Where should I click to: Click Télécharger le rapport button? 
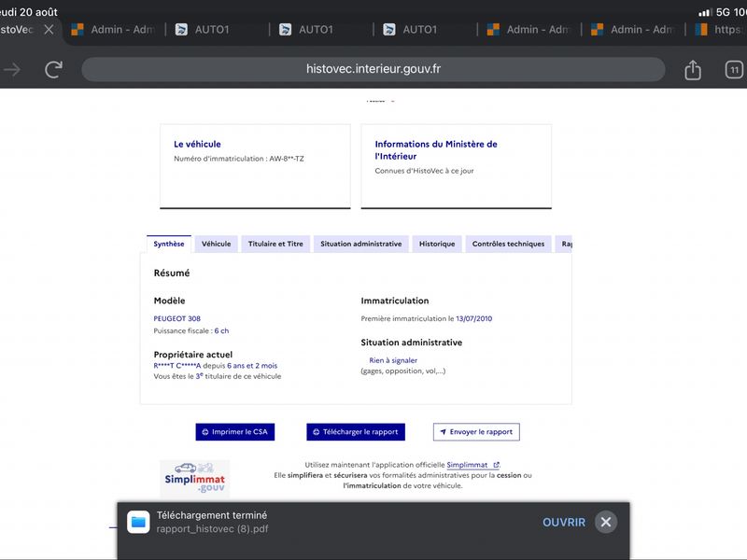coord(356,432)
